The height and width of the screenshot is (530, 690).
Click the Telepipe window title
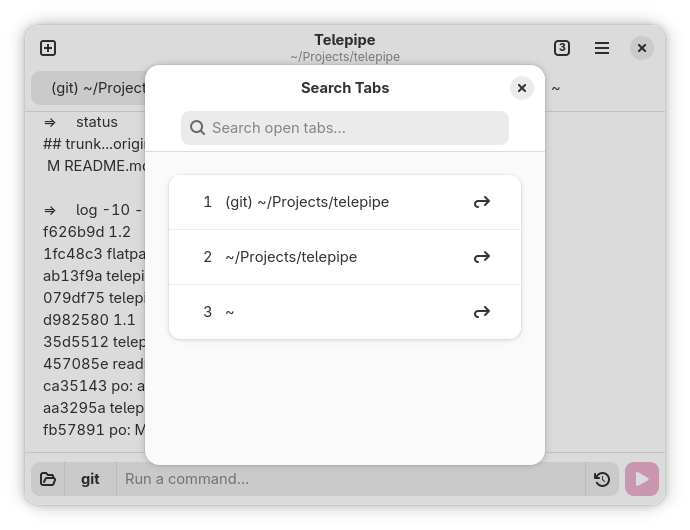(x=345, y=40)
